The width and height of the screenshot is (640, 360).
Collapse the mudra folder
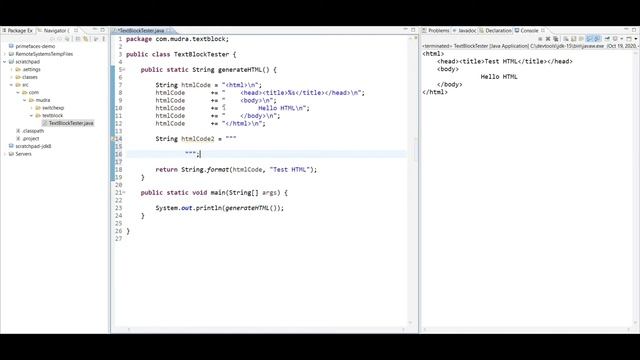pyautogui.click(x=24, y=100)
